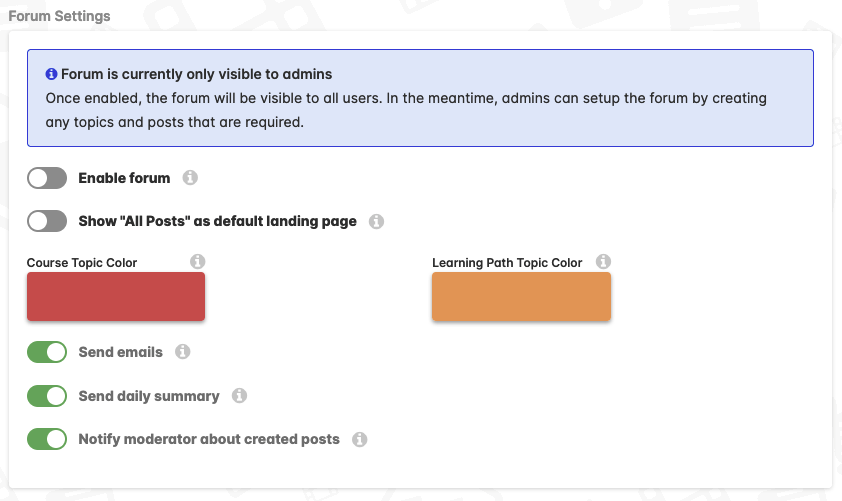The height and width of the screenshot is (501, 842).
Task: Click the info icon next to "All Posts" landing page option
Action: pos(376,221)
